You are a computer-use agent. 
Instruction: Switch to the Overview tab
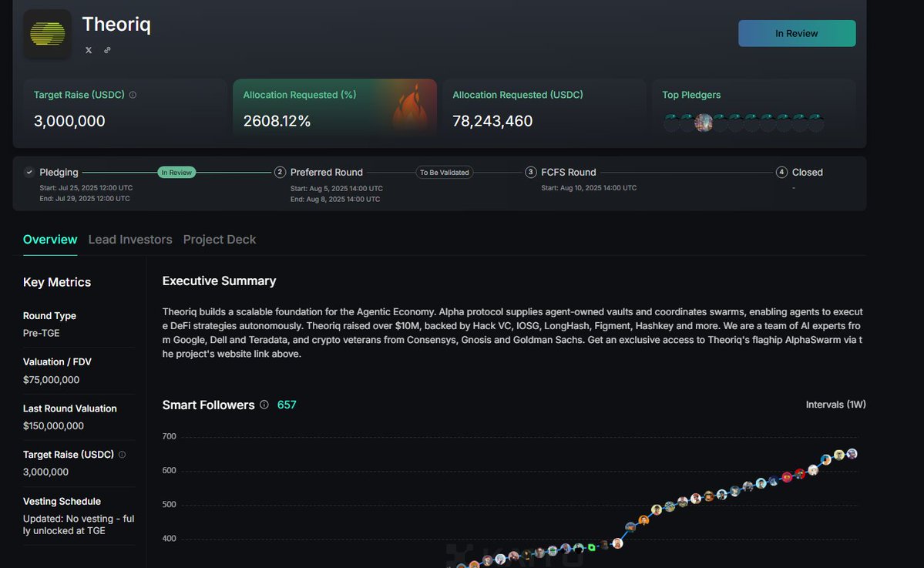[x=50, y=239]
